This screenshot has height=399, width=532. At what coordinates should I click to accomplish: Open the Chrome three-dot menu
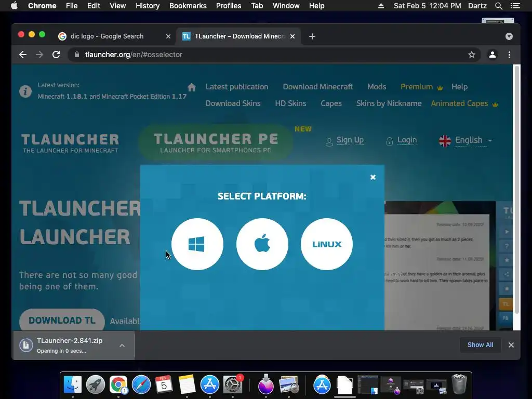pyautogui.click(x=509, y=55)
